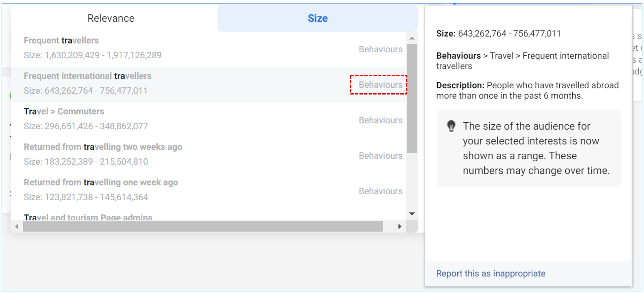
Task: Click the horizontal scrollbar thumb
Action: coord(203,226)
